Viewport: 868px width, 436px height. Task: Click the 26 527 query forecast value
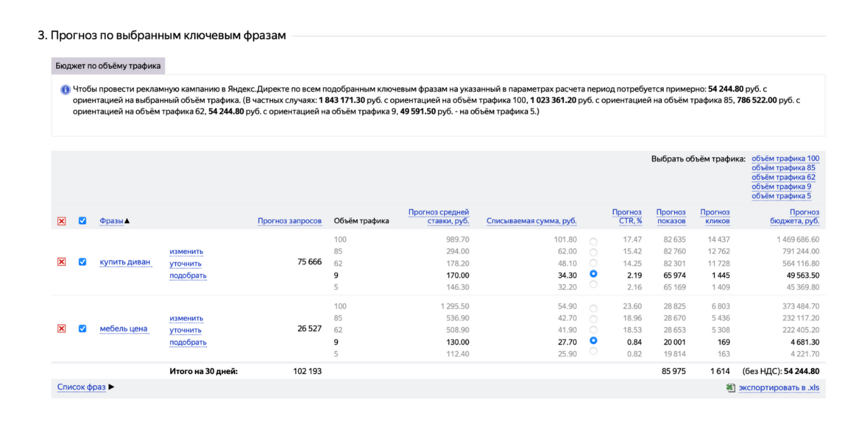310,329
